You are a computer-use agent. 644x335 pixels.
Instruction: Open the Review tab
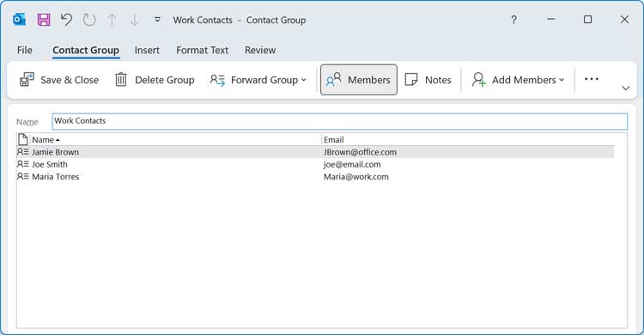tap(260, 50)
